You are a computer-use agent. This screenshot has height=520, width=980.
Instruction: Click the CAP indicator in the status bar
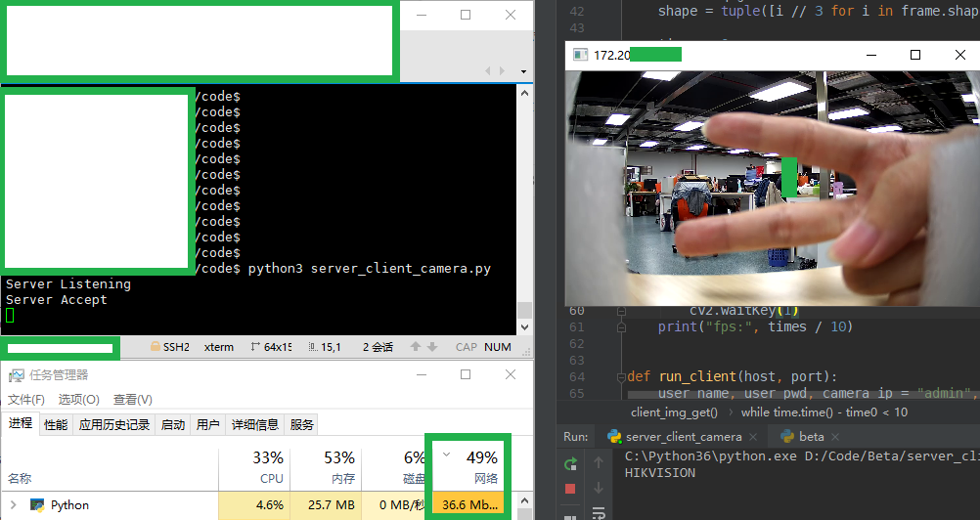click(467, 347)
